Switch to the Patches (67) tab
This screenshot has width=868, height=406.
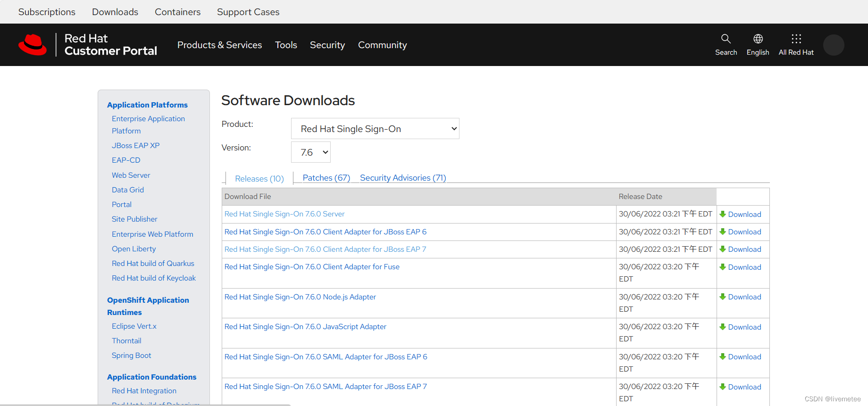[326, 178]
